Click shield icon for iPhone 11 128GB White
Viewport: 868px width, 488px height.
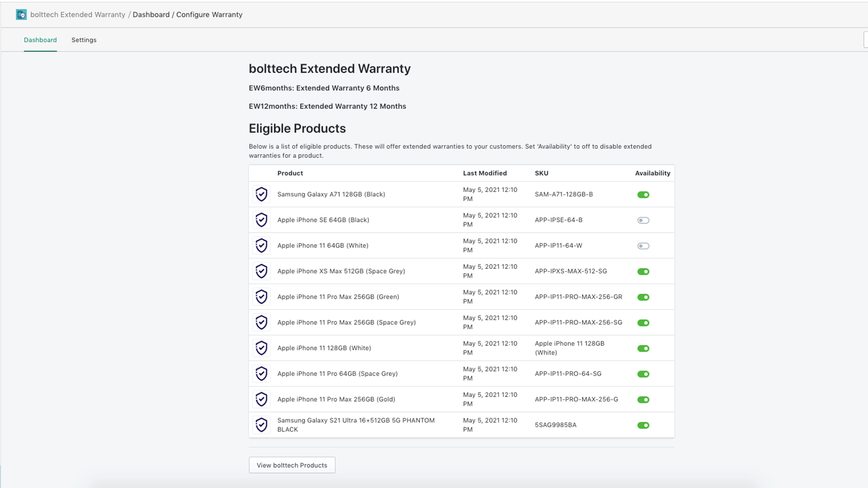pyautogui.click(x=261, y=348)
